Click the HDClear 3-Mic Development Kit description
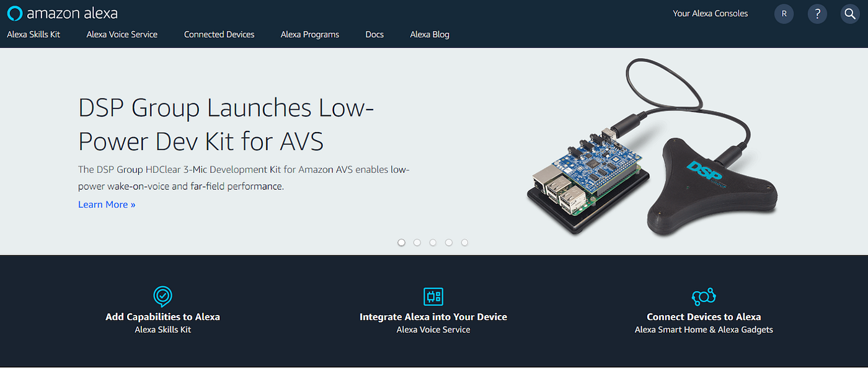Viewport: 868px width, 380px height. [x=244, y=177]
